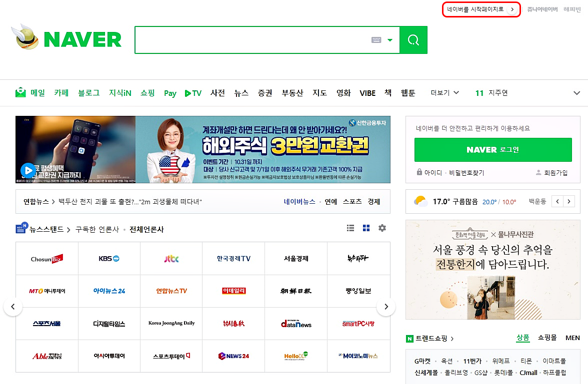Play the video ad in banner
588x384 pixels.
28,170
